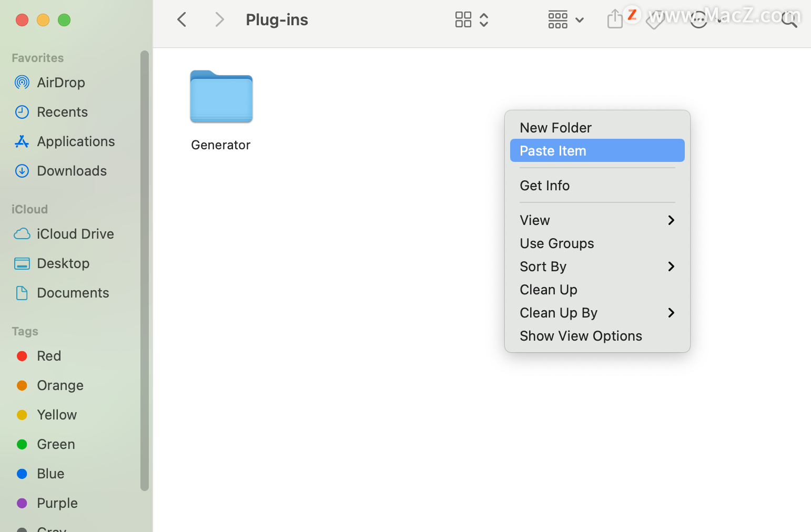This screenshot has height=532, width=811.
Task: Open Applications in the sidebar
Action: point(76,141)
